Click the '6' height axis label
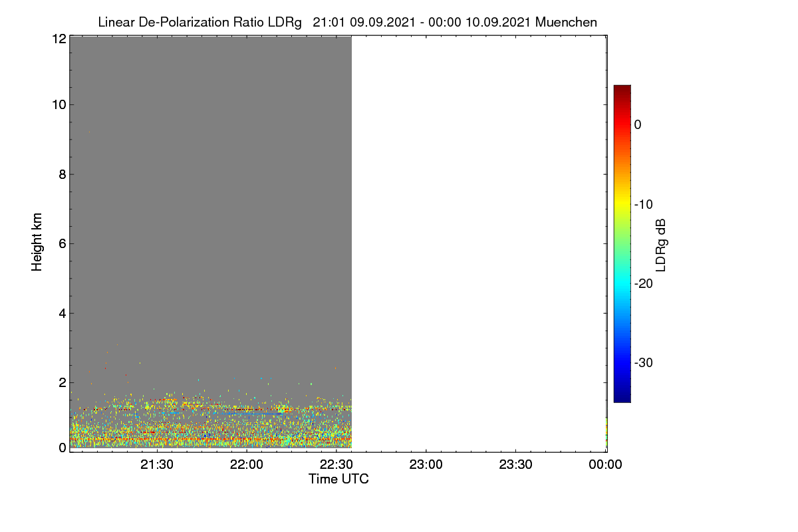Image resolution: width=798 pixels, height=532 pixels. 62,243
